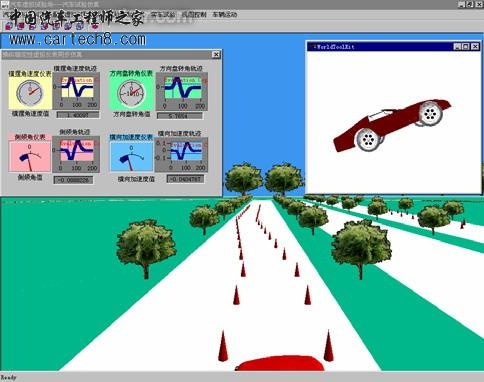The width and height of the screenshot is (484, 382).
Task: Click the blue 横向加速度仪表 gauge
Action: click(x=131, y=157)
